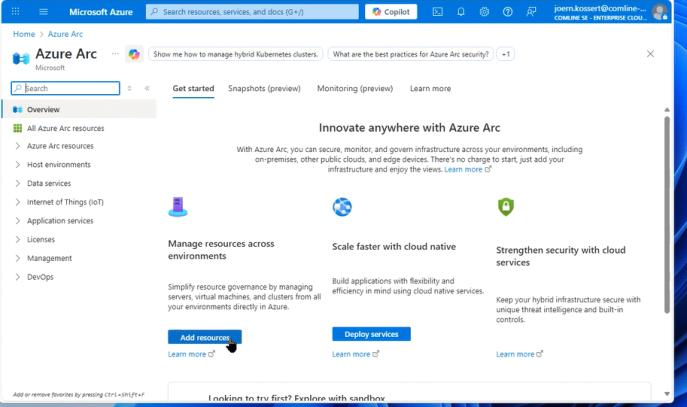Open the more options ellipsis next to Azure Arc
687x407 pixels.
(115, 53)
